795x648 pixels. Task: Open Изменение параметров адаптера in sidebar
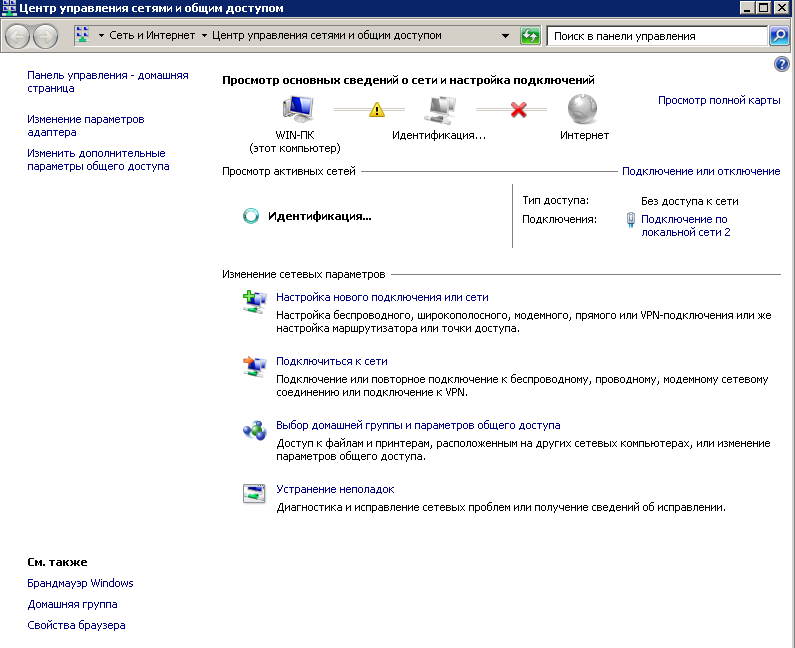(x=86, y=125)
